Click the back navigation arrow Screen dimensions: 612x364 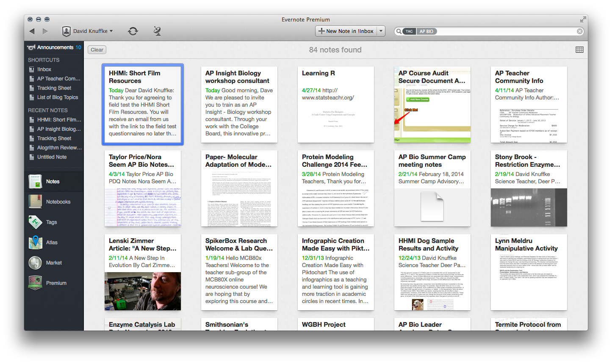[x=32, y=31]
